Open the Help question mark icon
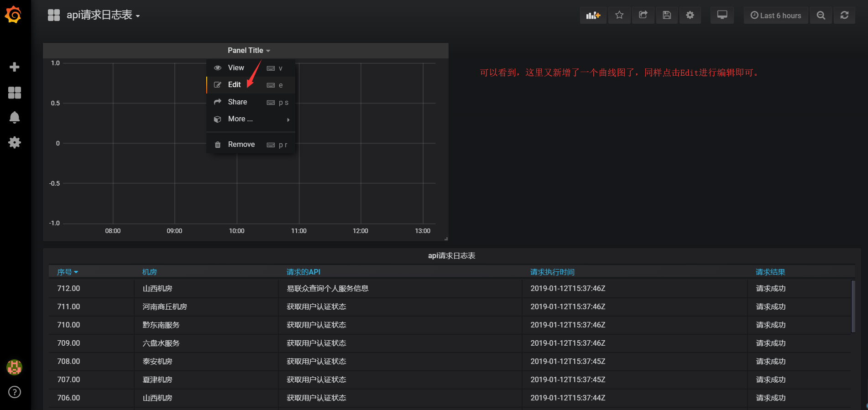 15,392
